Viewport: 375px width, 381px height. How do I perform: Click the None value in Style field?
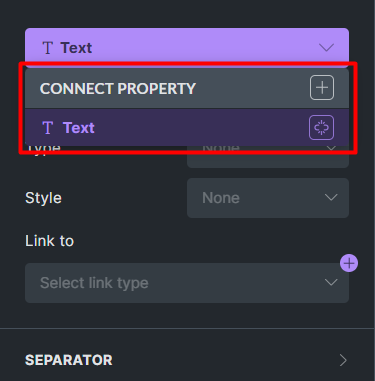[x=221, y=198]
